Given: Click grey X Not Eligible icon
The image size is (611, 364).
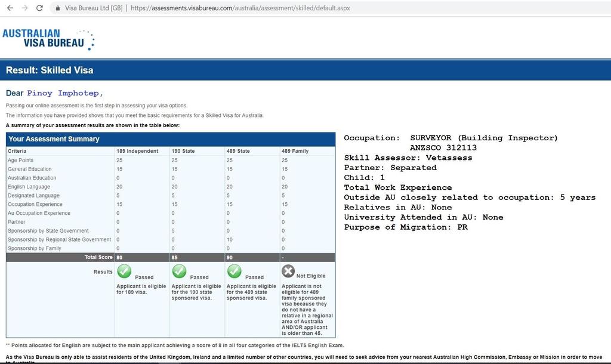Looking at the screenshot, I should click(288, 272).
